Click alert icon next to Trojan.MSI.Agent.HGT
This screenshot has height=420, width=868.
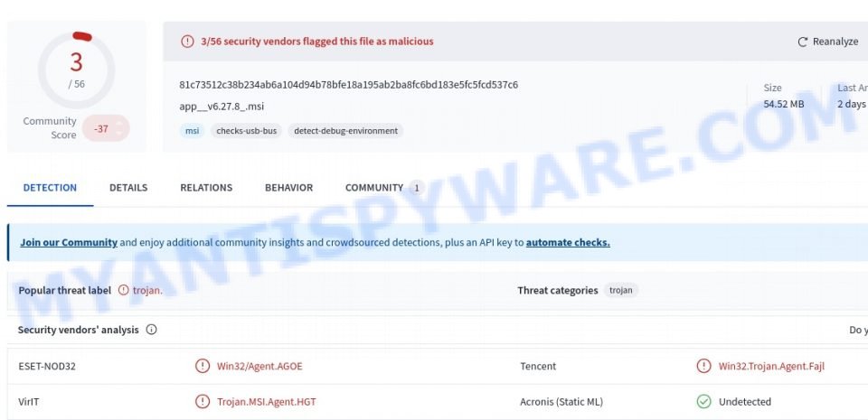[203, 402]
